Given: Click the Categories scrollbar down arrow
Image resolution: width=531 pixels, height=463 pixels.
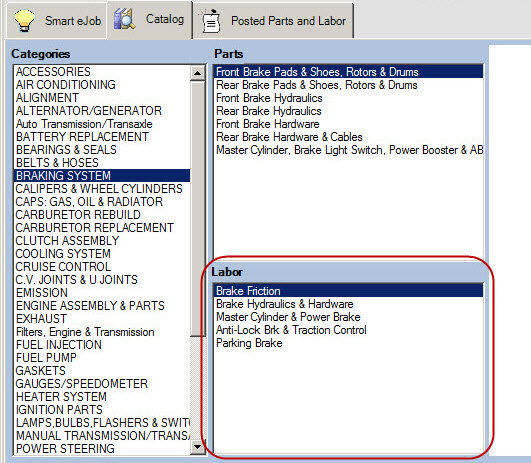Looking at the screenshot, I should click(x=197, y=447).
